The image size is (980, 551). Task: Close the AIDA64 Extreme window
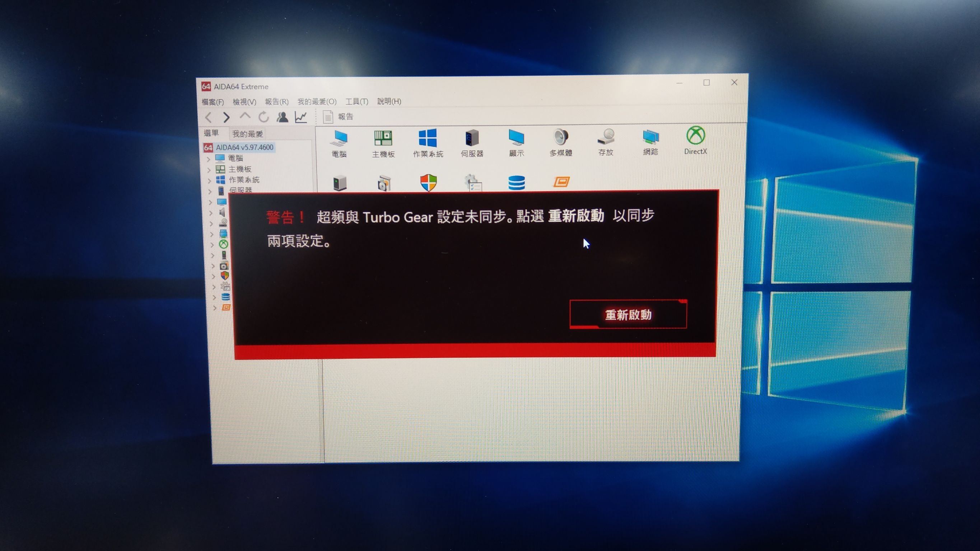pyautogui.click(x=734, y=82)
